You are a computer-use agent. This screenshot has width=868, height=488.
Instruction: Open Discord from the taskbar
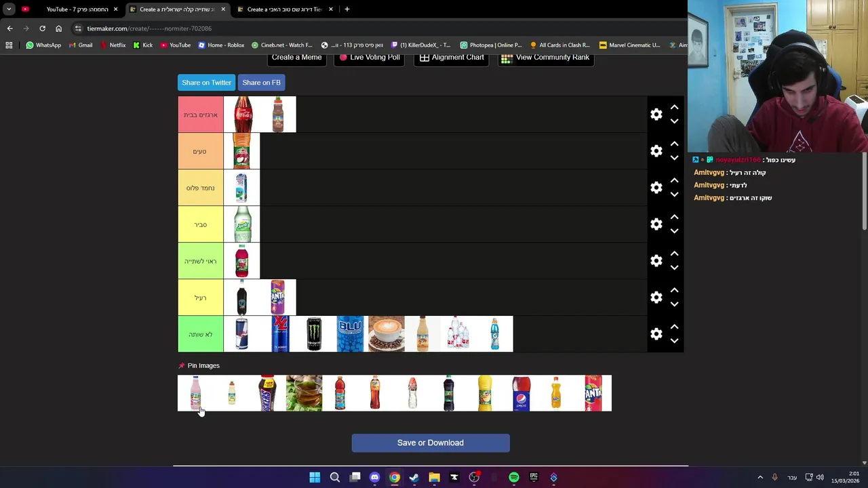374,478
